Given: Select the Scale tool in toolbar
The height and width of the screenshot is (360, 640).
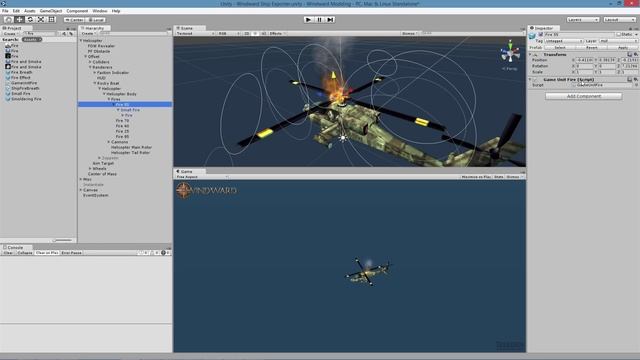Looking at the screenshot, I should click(x=41, y=20).
